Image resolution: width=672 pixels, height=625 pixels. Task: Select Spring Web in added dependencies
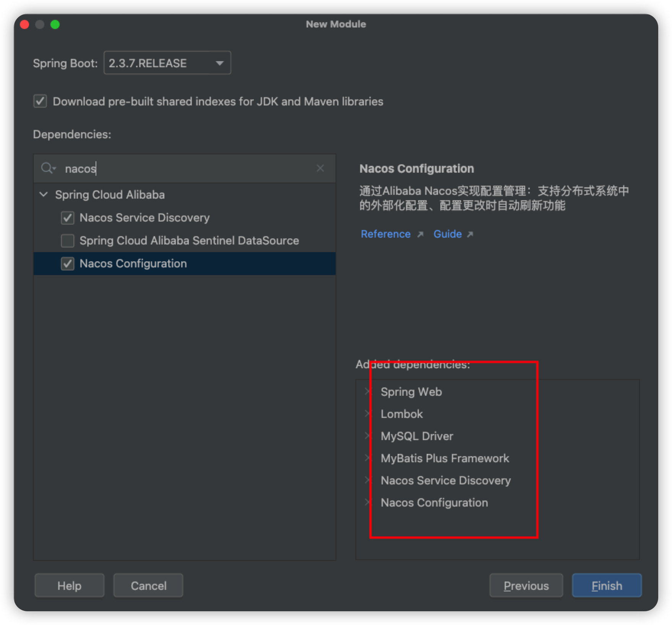[x=411, y=392]
